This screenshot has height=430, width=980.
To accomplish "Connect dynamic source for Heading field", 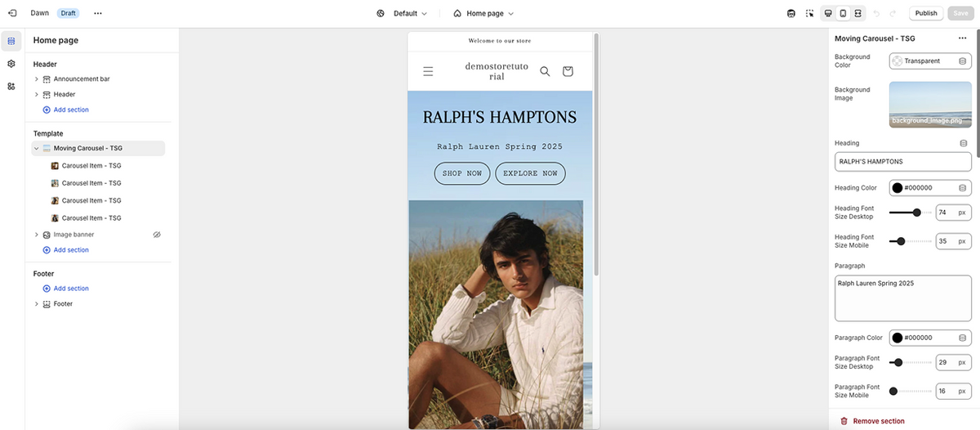I will [x=964, y=143].
